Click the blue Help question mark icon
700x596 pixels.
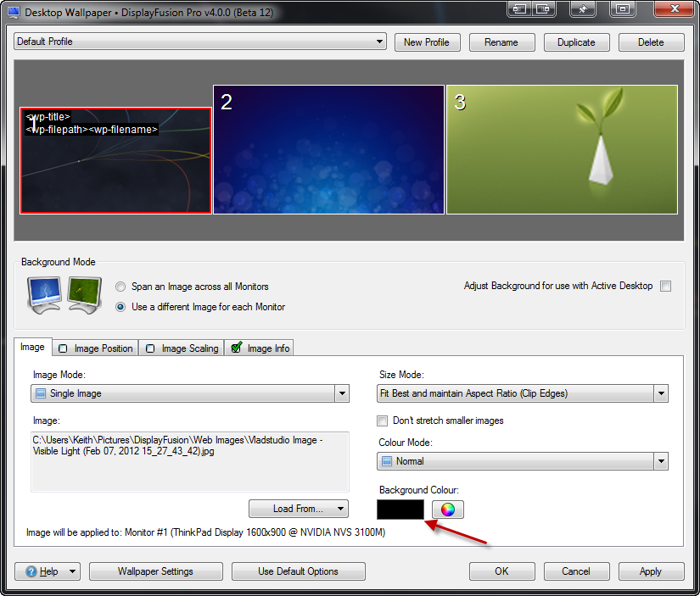pos(32,571)
